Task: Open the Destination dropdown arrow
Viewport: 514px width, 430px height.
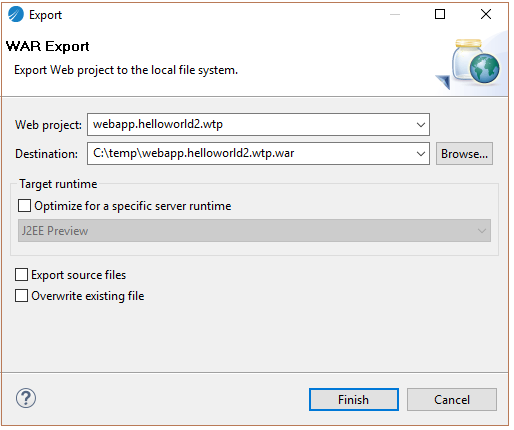Action: [x=421, y=154]
